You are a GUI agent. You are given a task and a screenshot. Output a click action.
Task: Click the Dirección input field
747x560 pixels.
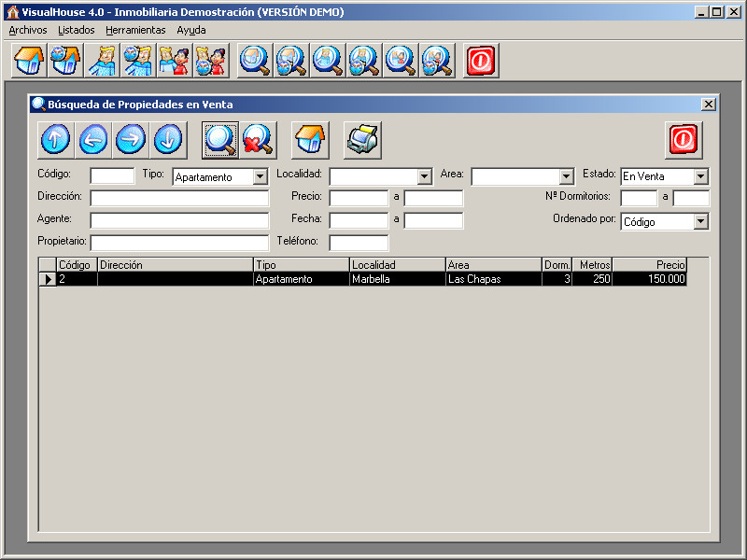pyautogui.click(x=179, y=198)
